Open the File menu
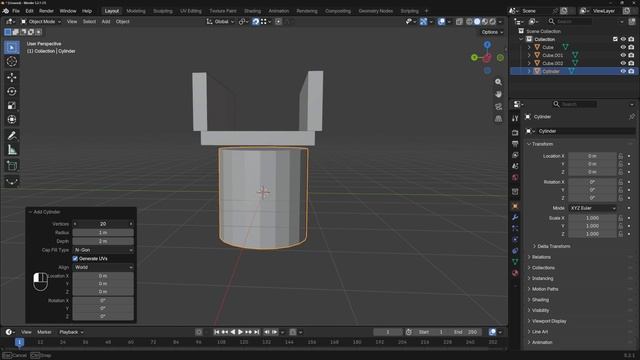This screenshot has height=360, width=640. coord(16,11)
